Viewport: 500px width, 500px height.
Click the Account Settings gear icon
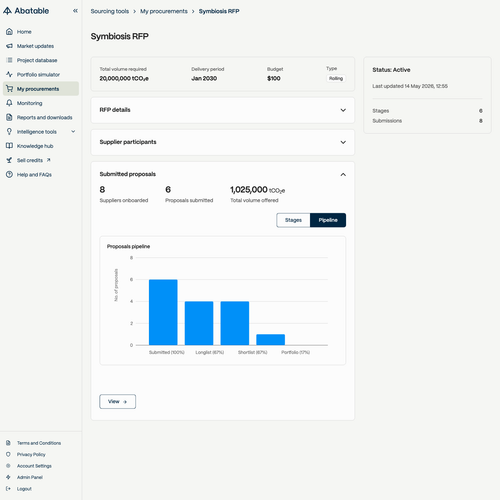pos(8,466)
